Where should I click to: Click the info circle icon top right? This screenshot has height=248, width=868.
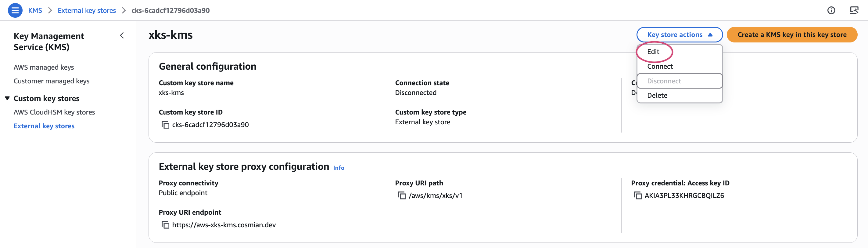click(x=831, y=10)
